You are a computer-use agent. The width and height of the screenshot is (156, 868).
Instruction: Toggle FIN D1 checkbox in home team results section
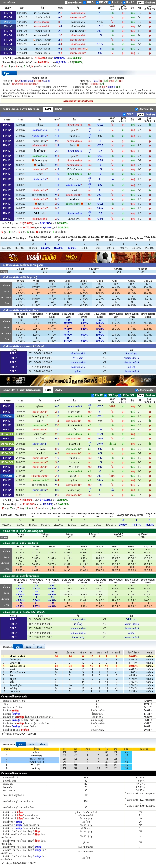(124, 114)
